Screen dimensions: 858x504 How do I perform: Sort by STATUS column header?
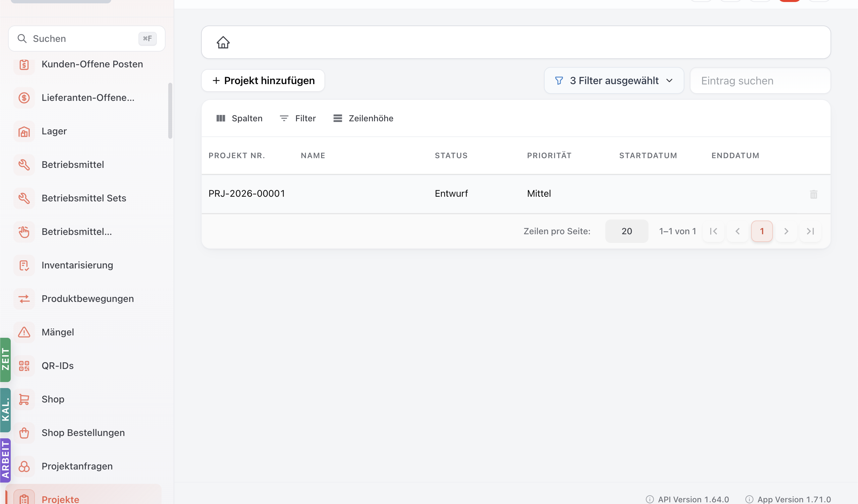(451, 155)
